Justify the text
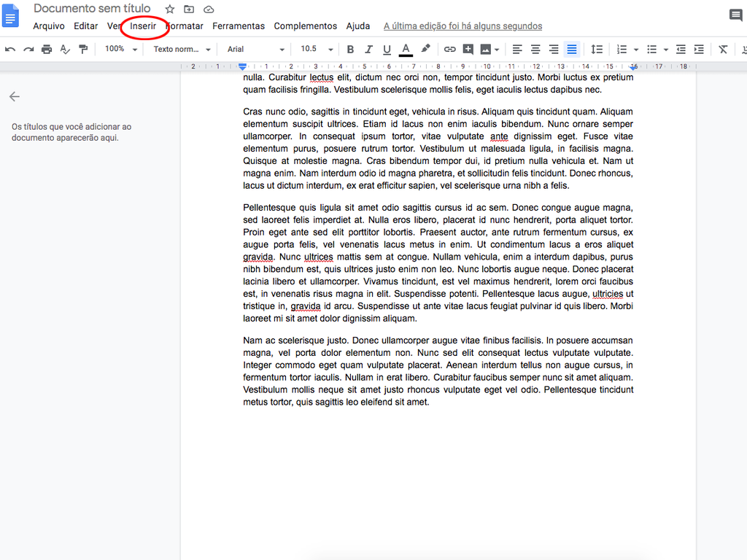Viewport: 747px width, 560px height. 572,49
